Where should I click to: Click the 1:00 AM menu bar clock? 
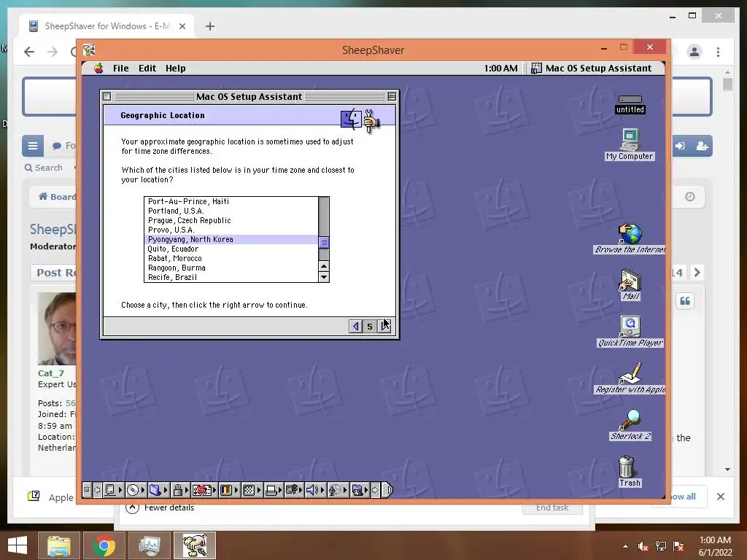pyautogui.click(x=500, y=68)
